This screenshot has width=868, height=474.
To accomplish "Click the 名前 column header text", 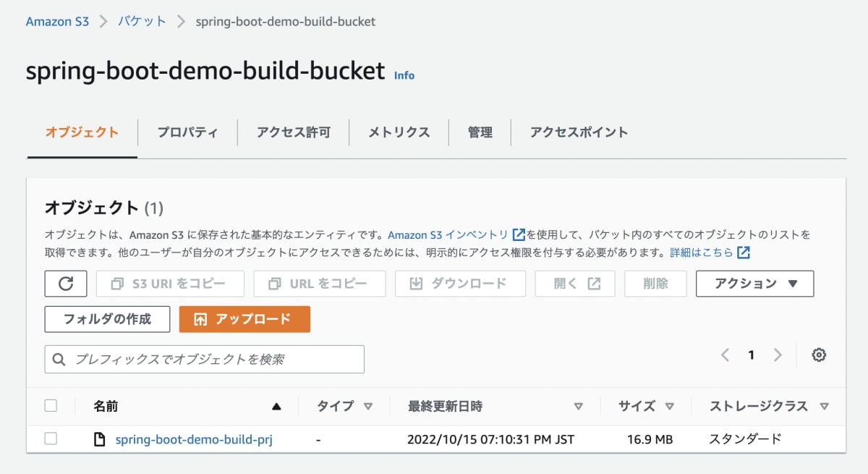I will pos(106,406).
